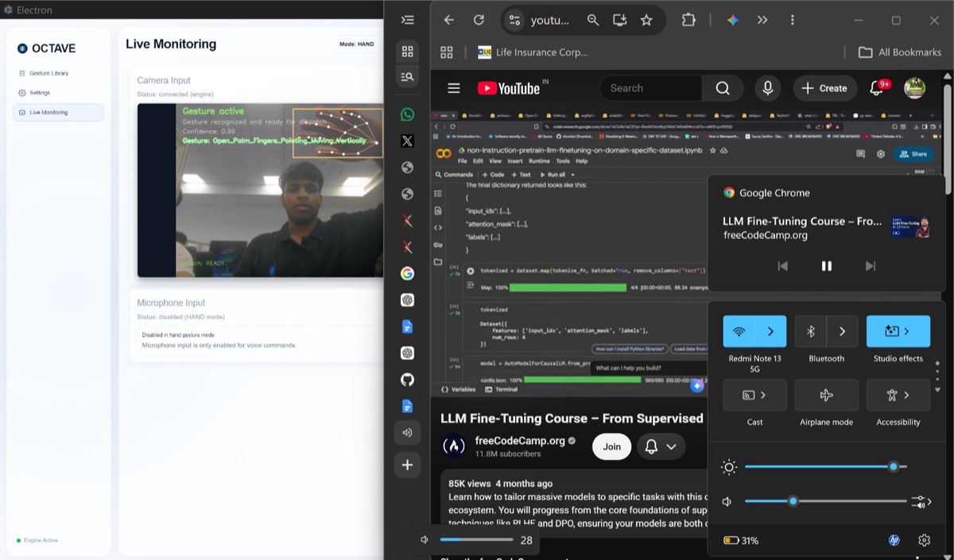Image resolution: width=954 pixels, height=560 pixels.
Task: Click the freeCodeCamp channel avatar
Action: point(454,446)
